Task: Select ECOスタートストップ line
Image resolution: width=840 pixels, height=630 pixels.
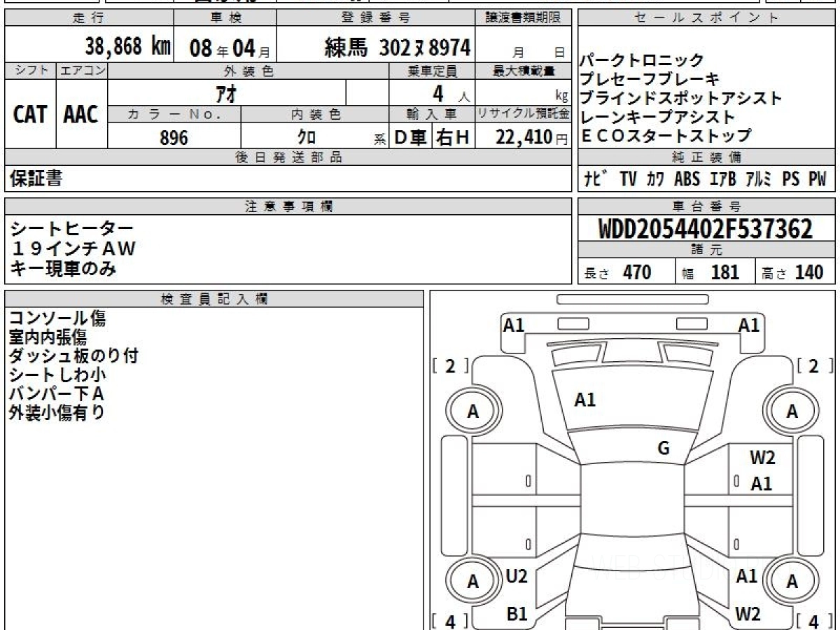Action: 666,136
